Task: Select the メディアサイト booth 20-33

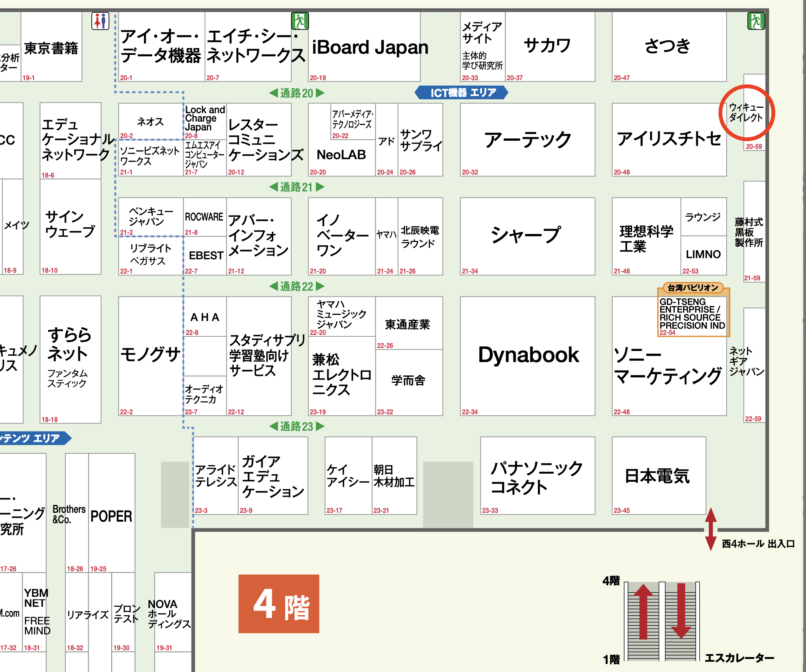Action: click(x=483, y=46)
